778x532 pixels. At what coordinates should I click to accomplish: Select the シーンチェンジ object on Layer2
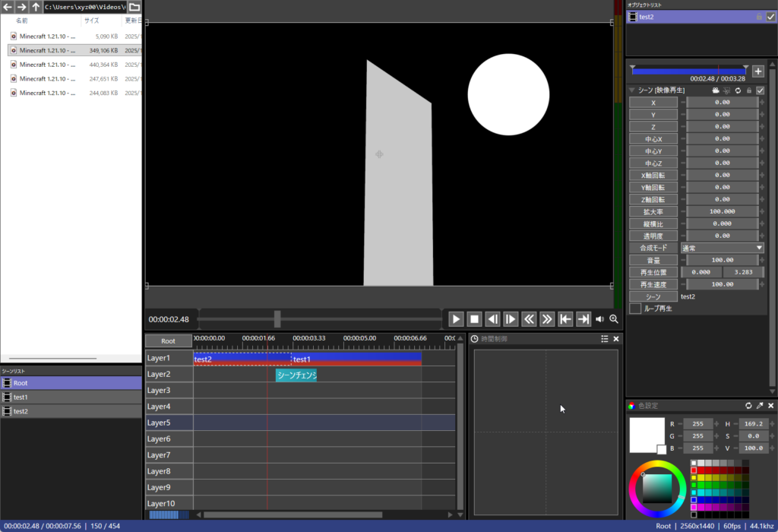[x=296, y=375]
